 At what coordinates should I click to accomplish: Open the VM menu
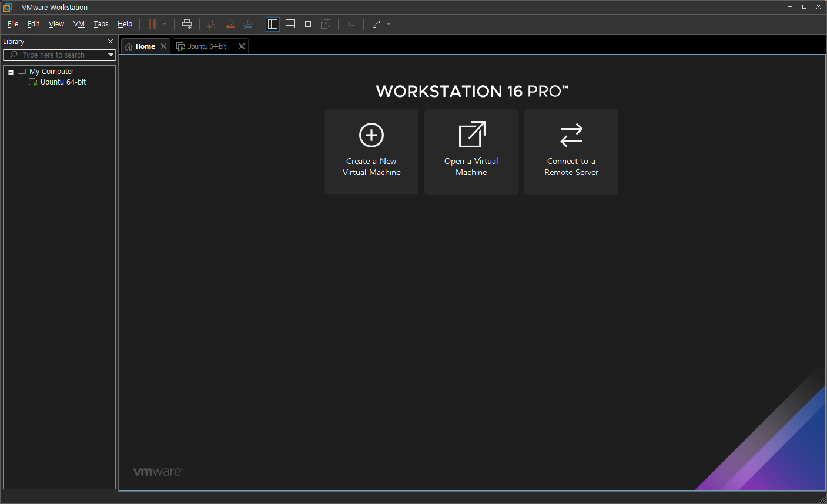pyautogui.click(x=79, y=24)
